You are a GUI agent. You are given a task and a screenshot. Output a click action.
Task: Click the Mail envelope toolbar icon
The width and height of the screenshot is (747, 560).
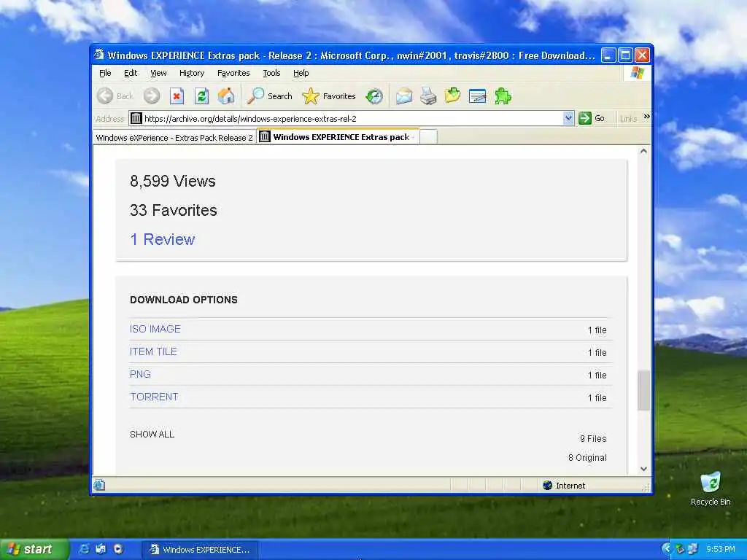(x=404, y=96)
